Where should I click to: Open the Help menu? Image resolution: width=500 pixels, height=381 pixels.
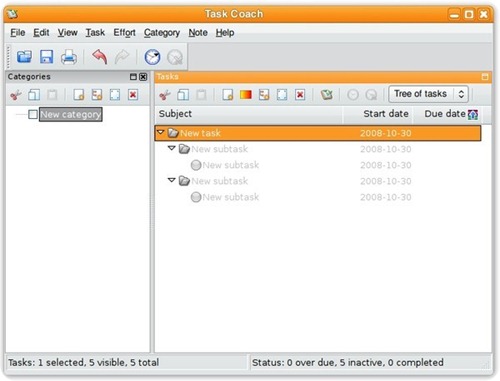coord(225,33)
